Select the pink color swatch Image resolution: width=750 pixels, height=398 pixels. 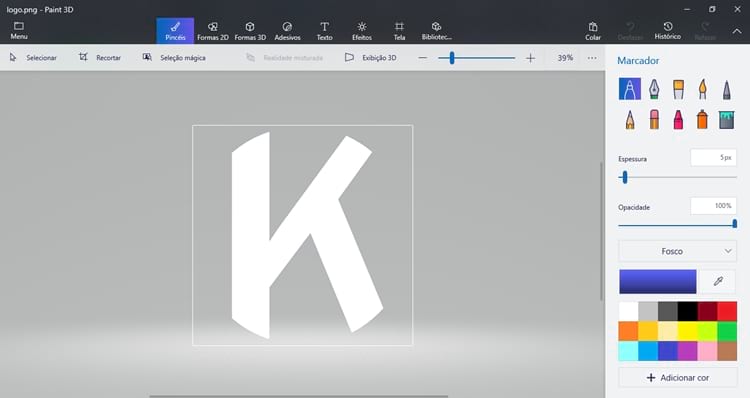[707, 351]
